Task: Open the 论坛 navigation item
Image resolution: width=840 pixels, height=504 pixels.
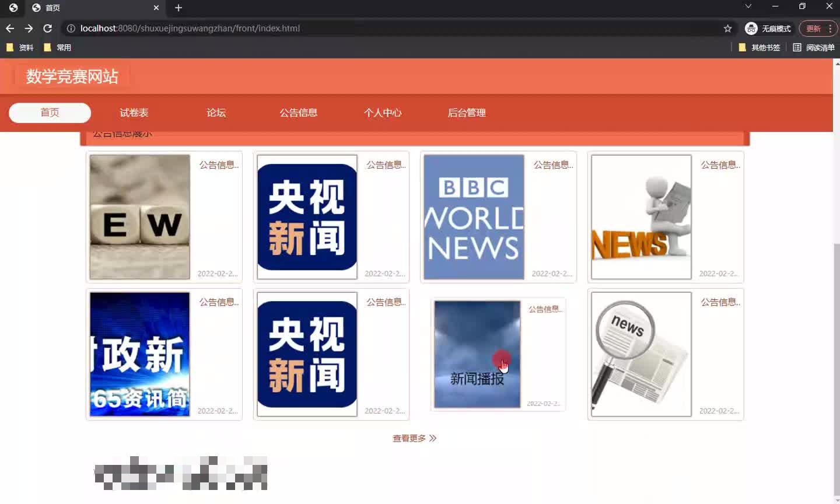Action: pos(216,113)
